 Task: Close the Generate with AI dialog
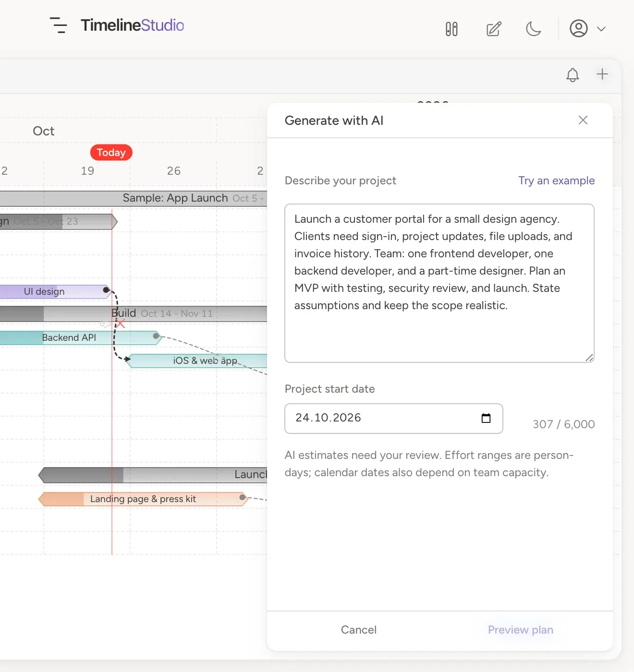583,120
